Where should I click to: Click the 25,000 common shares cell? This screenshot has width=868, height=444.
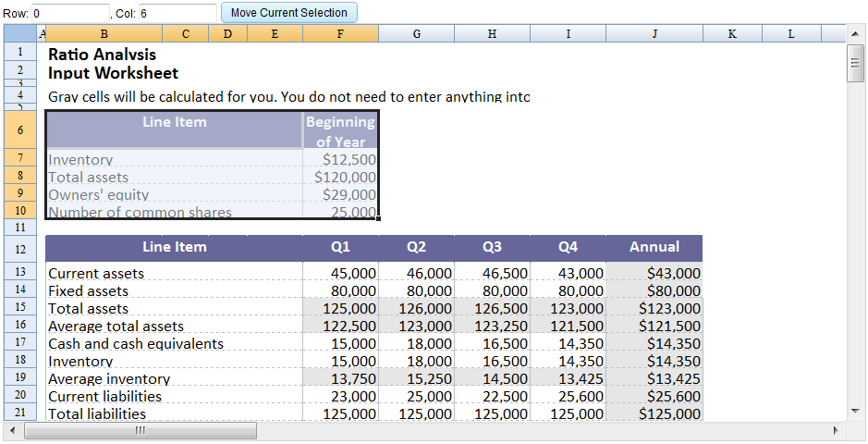(x=340, y=212)
